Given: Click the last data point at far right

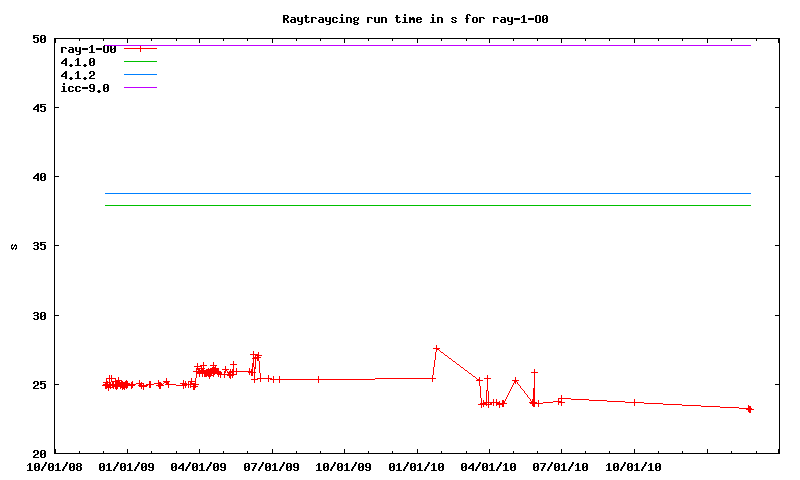Looking at the screenshot, I should pyautogui.click(x=749, y=409).
